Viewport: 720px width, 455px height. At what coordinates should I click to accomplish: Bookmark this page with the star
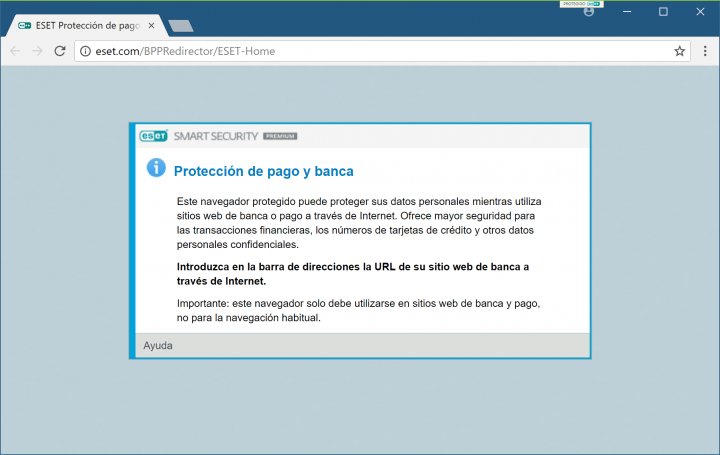680,51
